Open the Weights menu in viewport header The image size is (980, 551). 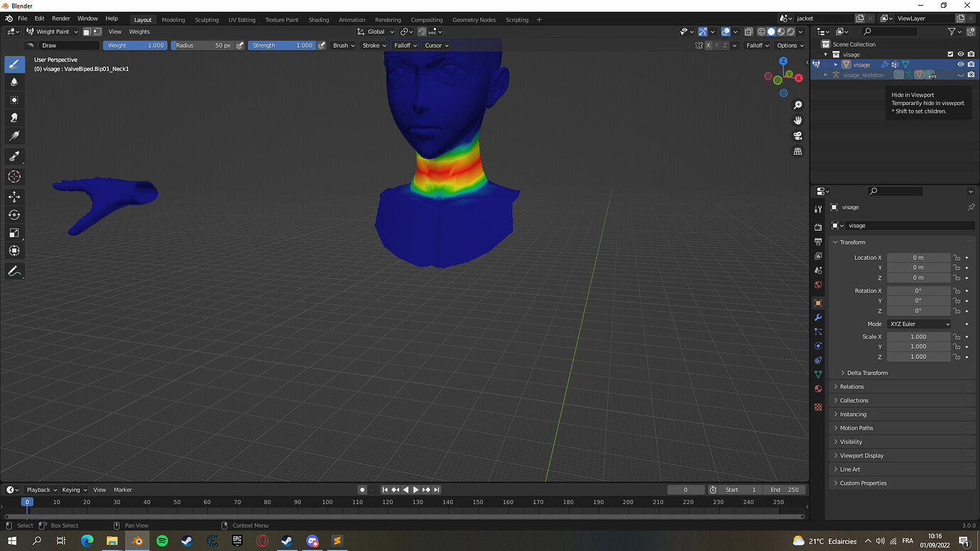139,31
